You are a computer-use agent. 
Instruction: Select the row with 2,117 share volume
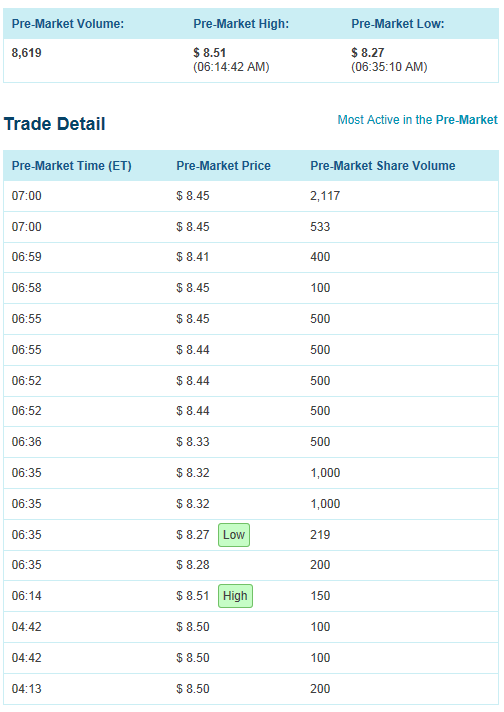tap(251, 196)
